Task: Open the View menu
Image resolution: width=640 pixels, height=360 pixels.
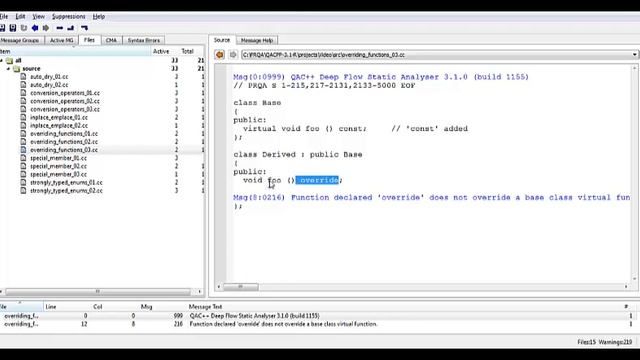Action: click(x=38, y=16)
